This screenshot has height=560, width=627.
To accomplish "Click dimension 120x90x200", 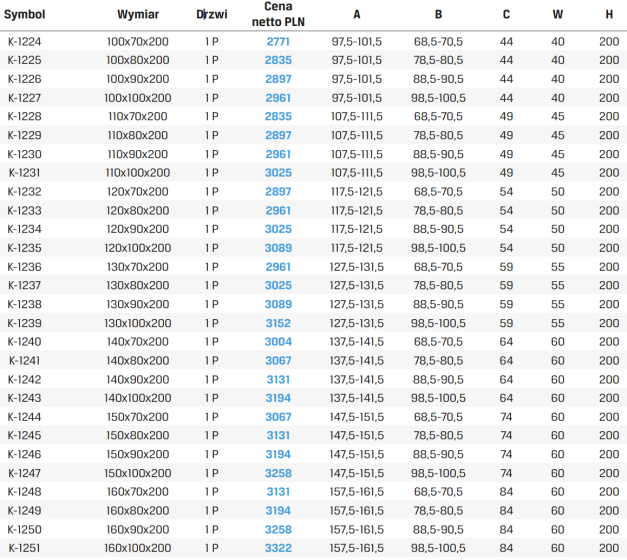I will point(138,229).
